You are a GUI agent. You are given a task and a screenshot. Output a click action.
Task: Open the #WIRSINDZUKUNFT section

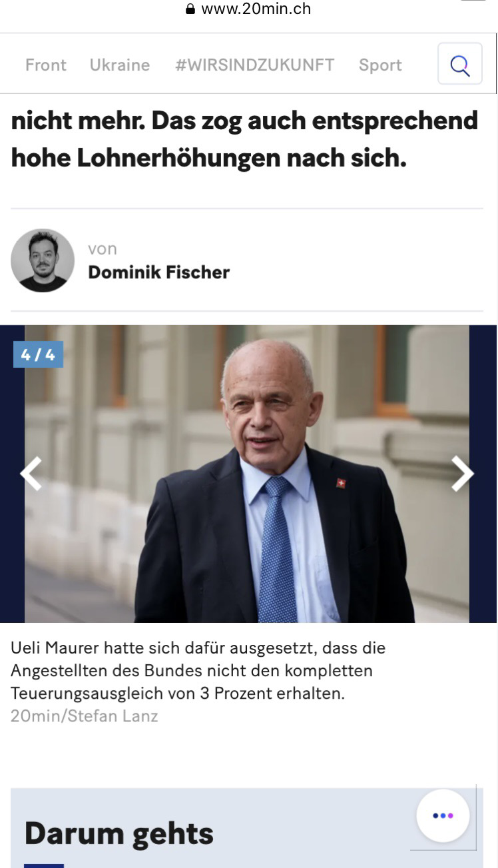254,65
